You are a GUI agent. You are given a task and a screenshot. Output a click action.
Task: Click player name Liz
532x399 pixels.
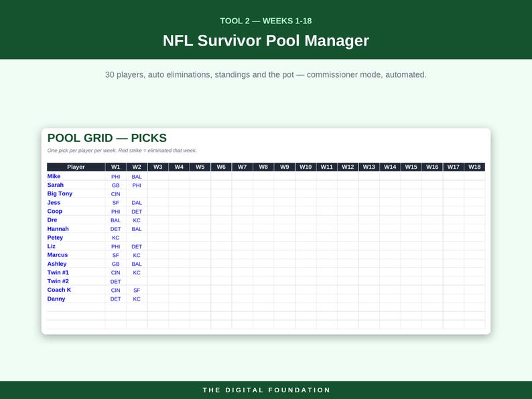pyautogui.click(x=51, y=246)
